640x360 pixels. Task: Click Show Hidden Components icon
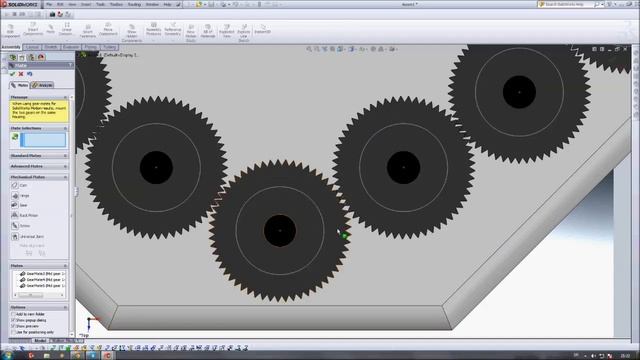pyautogui.click(x=132, y=33)
